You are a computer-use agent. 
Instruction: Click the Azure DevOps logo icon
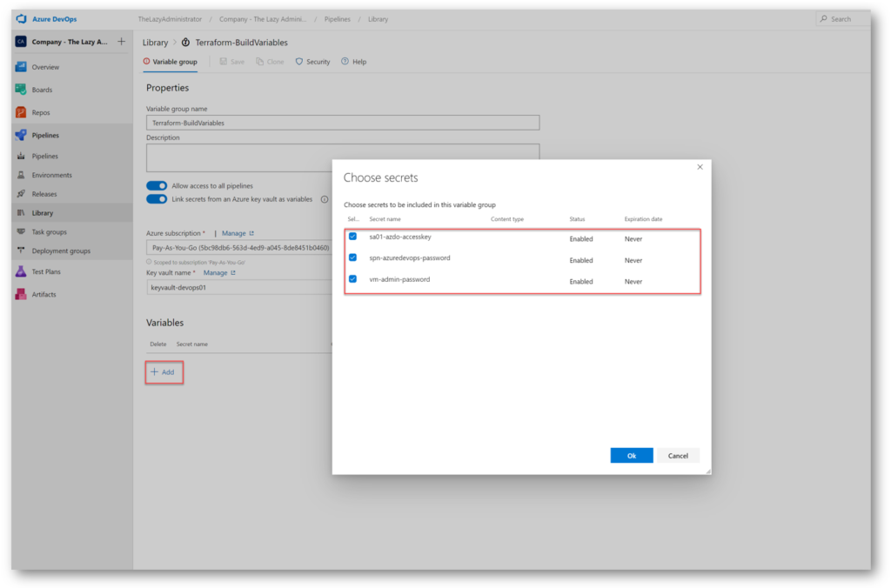[x=21, y=19]
